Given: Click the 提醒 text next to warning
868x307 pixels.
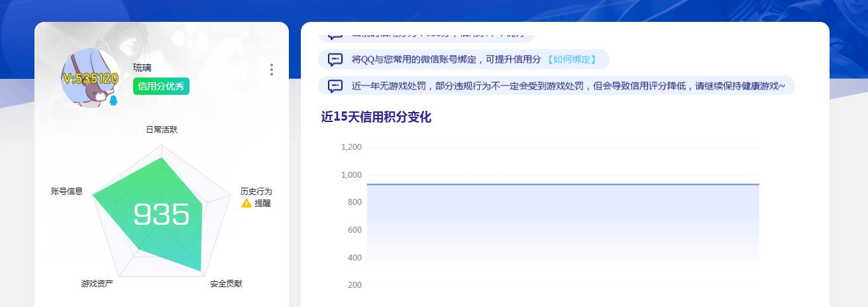Looking at the screenshot, I should [x=263, y=204].
